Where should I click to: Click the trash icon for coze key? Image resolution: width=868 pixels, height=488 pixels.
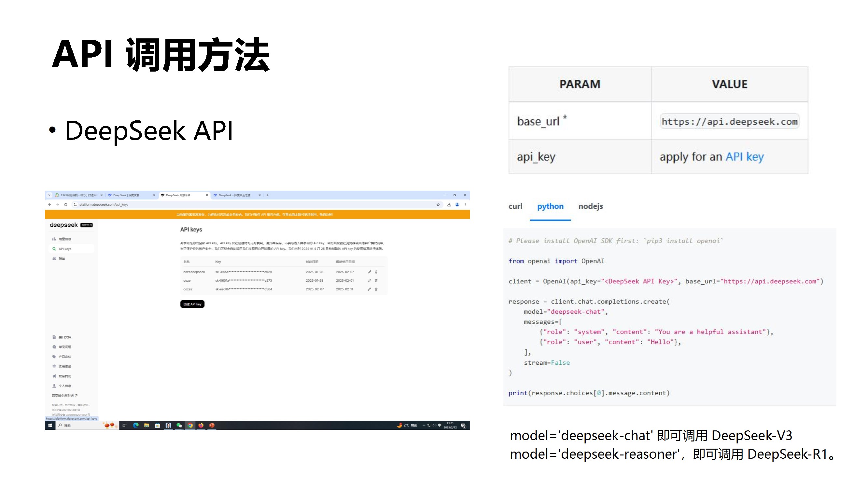[x=376, y=280]
